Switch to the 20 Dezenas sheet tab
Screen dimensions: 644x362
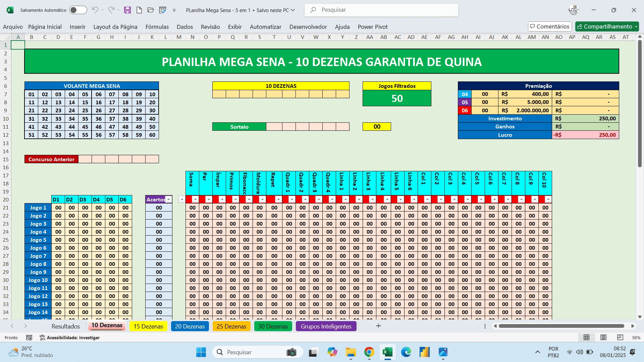190,326
